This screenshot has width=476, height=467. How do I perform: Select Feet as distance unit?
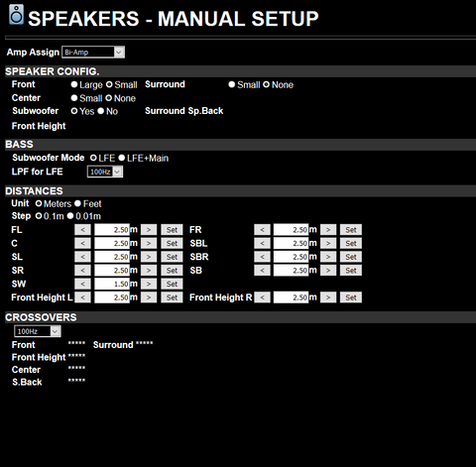click(x=77, y=203)
